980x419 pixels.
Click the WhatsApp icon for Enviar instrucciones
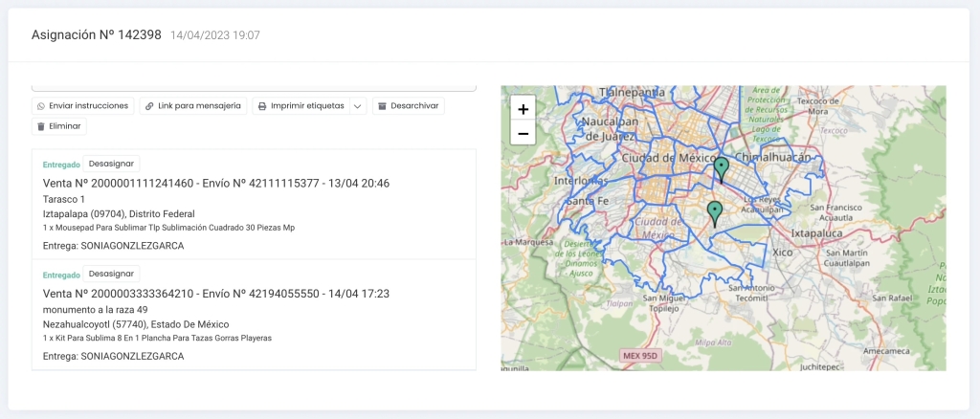click(41, 106)
